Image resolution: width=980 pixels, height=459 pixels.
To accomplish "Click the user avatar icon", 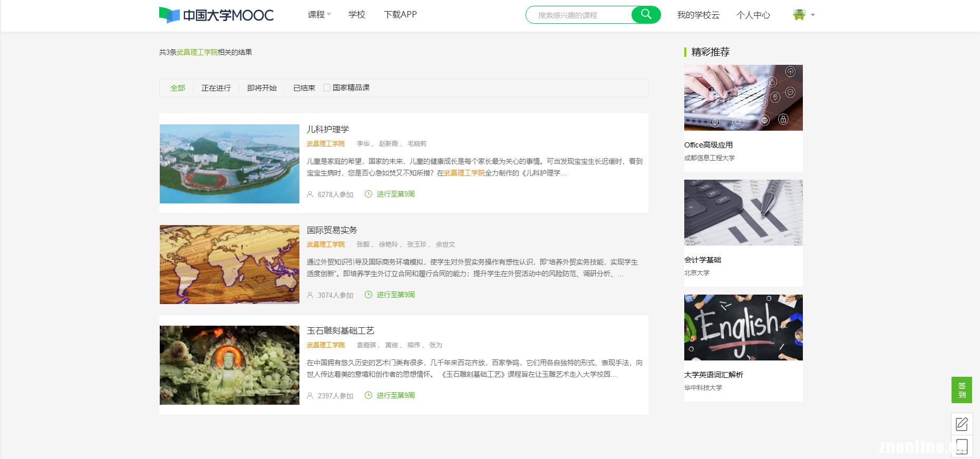I will click(x=799, y=15).
